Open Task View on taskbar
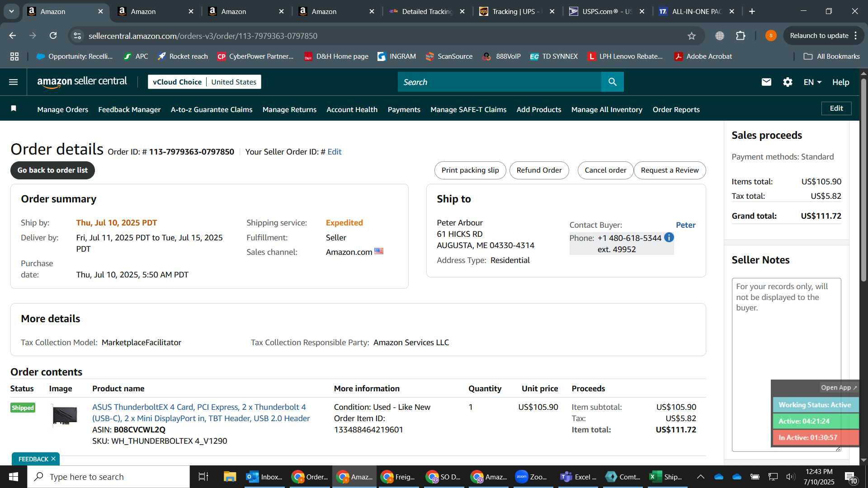This screenshot has width=868, height=488. coord(203,477)
